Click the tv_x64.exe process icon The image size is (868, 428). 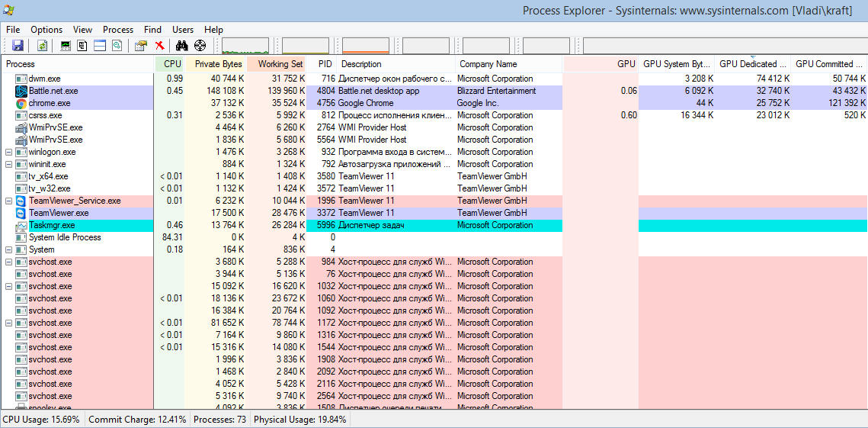[21, 176]
